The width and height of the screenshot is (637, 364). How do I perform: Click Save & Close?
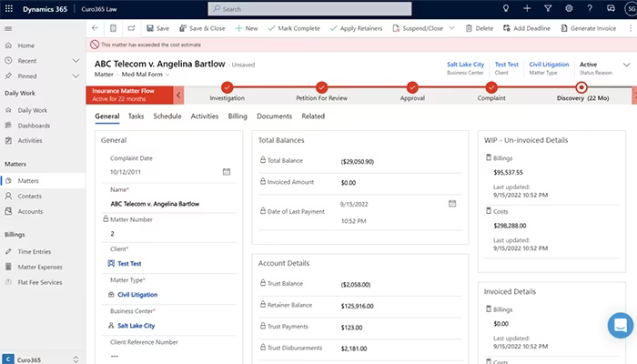pos(202,28)
